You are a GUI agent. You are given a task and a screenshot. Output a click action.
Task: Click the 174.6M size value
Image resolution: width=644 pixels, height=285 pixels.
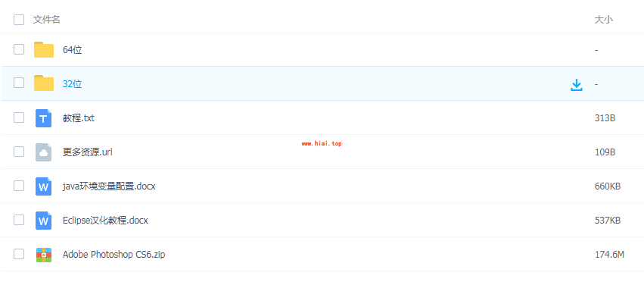609,255
